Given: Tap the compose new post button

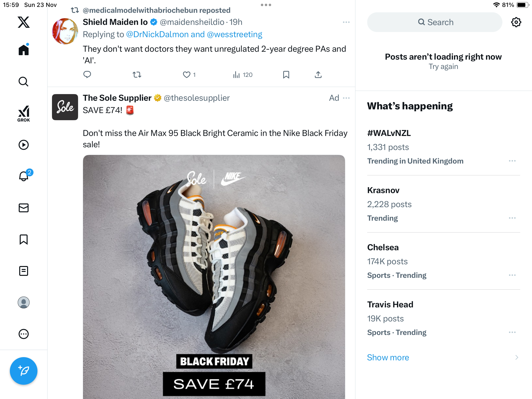Looking at the screenshot, I should click(24, 371).
